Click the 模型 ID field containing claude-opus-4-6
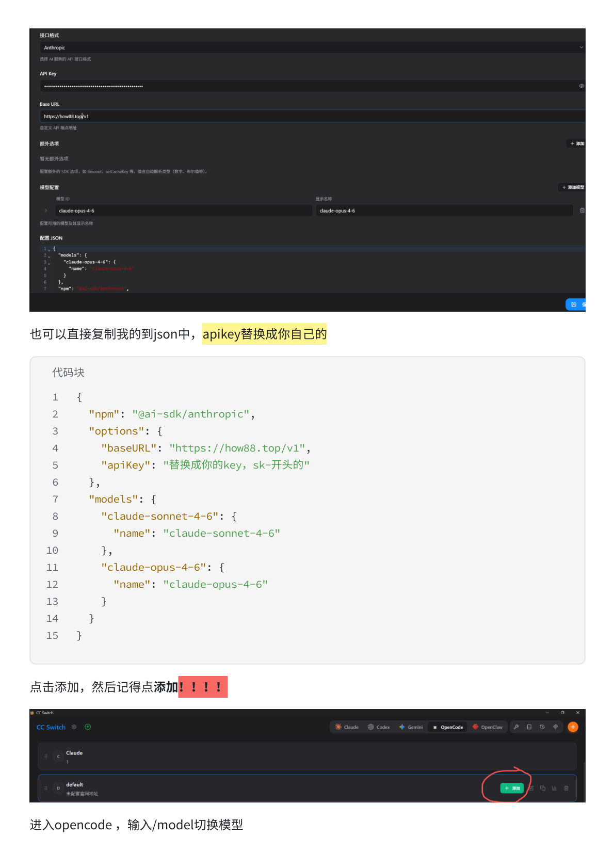 click(x=183, y=211)
